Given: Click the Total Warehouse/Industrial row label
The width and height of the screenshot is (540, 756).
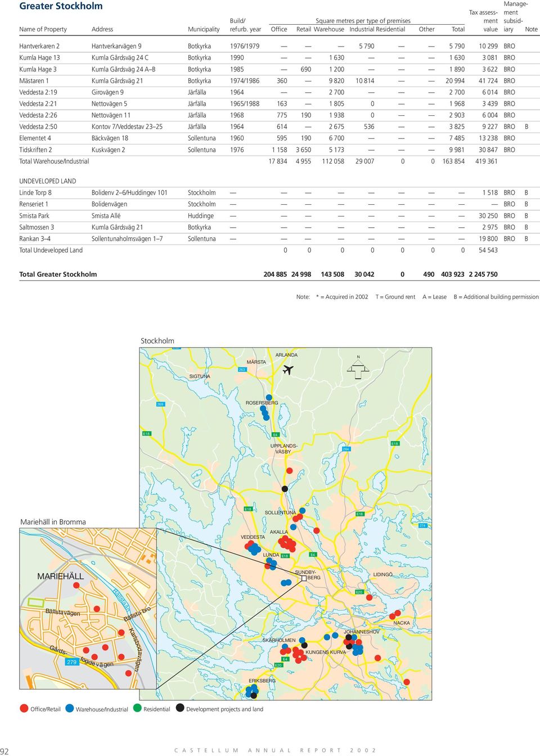Looking at the screenshot, I should click(54, 161).
